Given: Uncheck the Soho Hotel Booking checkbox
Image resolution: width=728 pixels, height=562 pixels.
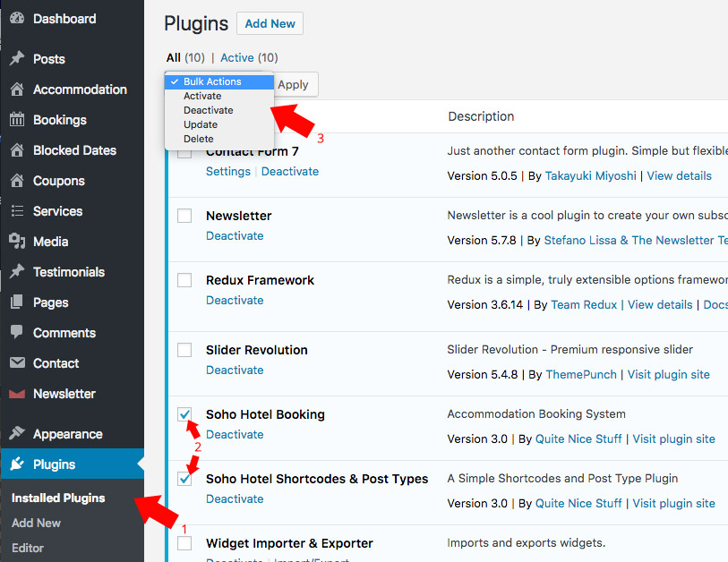Looking at the screenshot, I should [x=184, y=414].
